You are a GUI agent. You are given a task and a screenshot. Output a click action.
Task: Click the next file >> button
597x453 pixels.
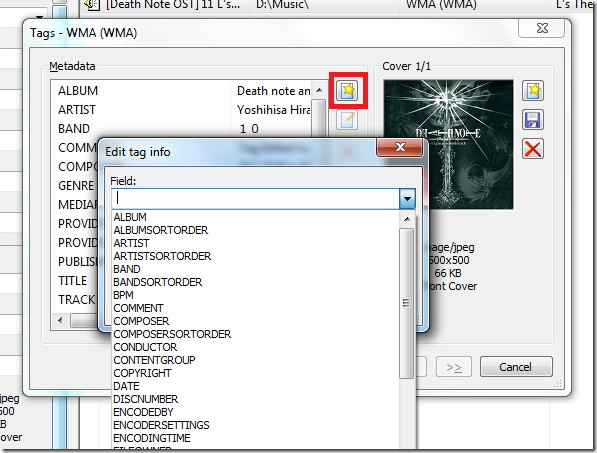tap(454, 367)
